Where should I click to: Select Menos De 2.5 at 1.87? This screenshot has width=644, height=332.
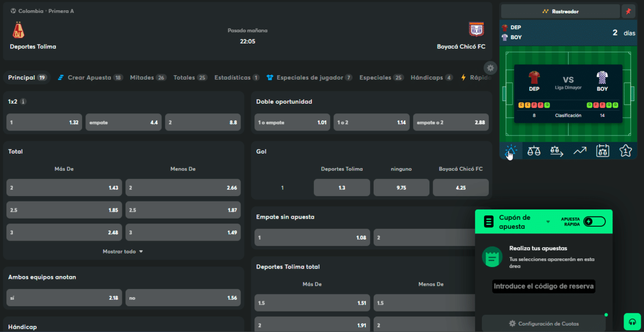(x=183, y=210)
